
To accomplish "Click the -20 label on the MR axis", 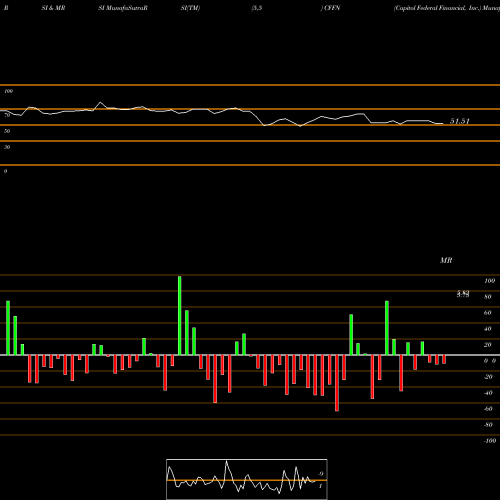I will (488, 377).
